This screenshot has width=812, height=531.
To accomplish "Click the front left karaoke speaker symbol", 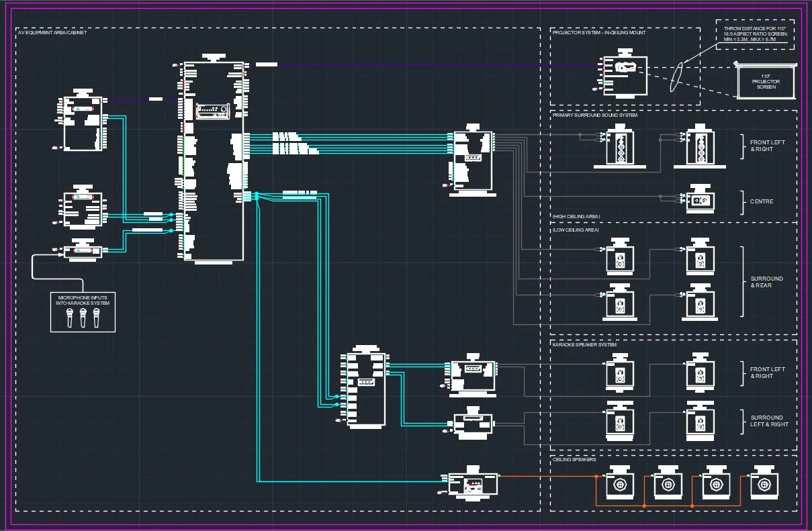I will tap(619, 374).
